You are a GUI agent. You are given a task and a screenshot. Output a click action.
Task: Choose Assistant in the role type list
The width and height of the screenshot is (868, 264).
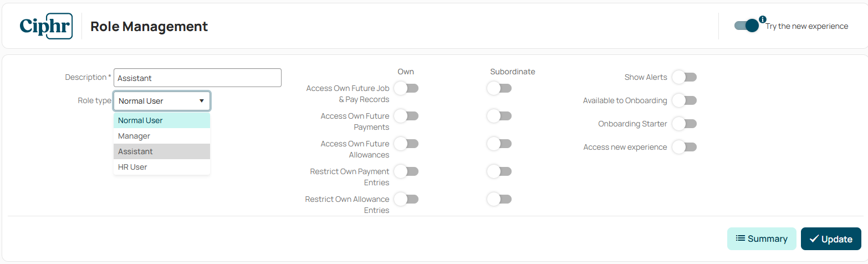tap(162, 151)
